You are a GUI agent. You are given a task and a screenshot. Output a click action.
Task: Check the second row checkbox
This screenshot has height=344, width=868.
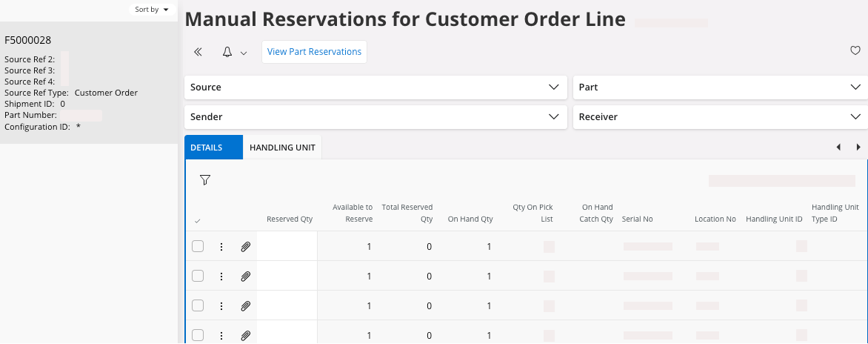(198, 276)
